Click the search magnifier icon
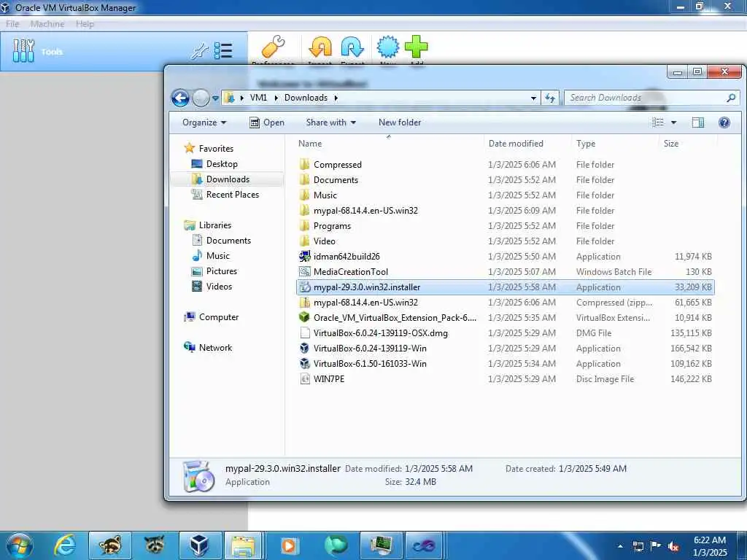Screen dimensions: 747x560 click(731, 98)
